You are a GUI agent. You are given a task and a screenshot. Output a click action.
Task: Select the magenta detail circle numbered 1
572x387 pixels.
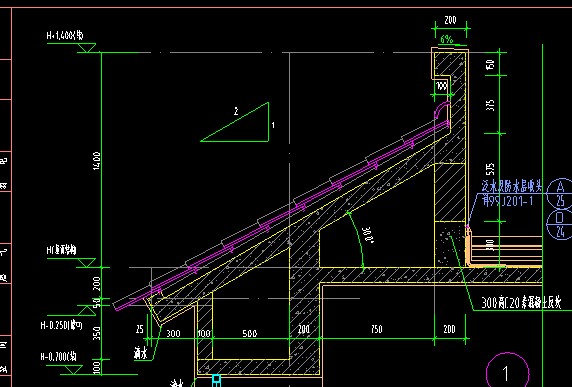[507, 370]
